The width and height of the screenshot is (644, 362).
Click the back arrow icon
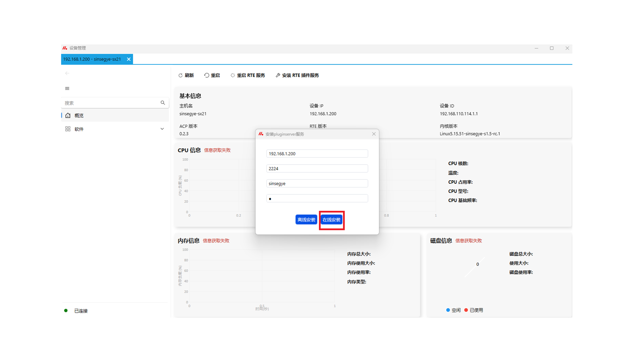coord(67,73)
